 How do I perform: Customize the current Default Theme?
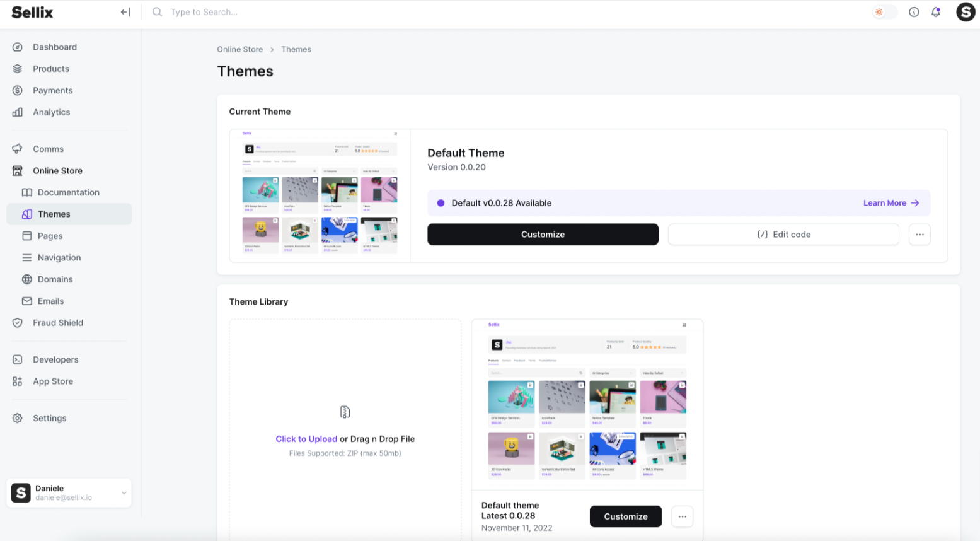(x=543, y=234)
